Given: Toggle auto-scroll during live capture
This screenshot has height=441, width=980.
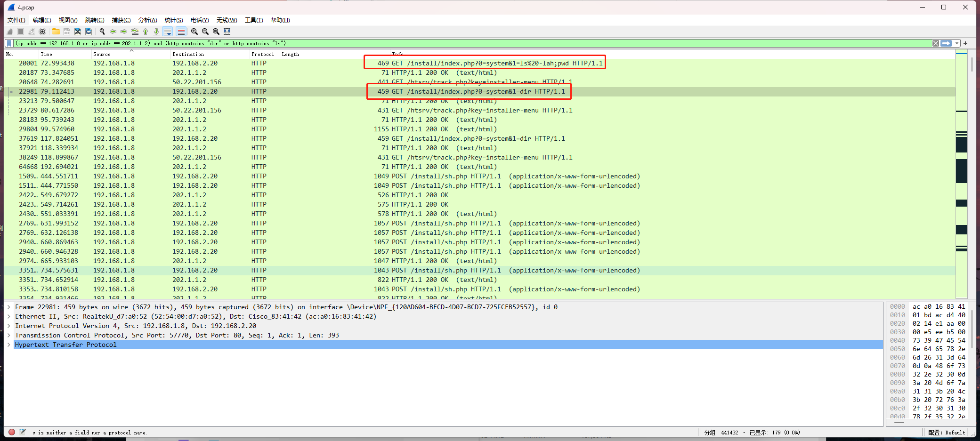Looking at the screenshot, I should pyautogui.click(x=168, y=32).
